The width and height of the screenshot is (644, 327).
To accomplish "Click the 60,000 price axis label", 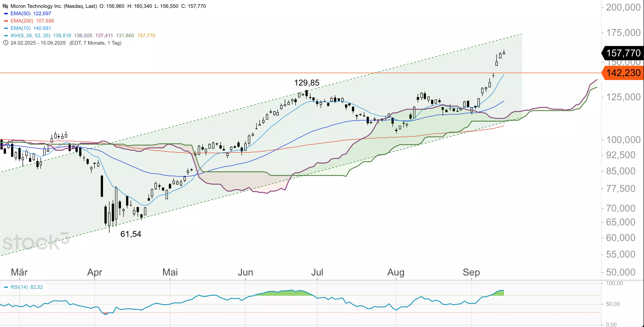I will 621,238.
